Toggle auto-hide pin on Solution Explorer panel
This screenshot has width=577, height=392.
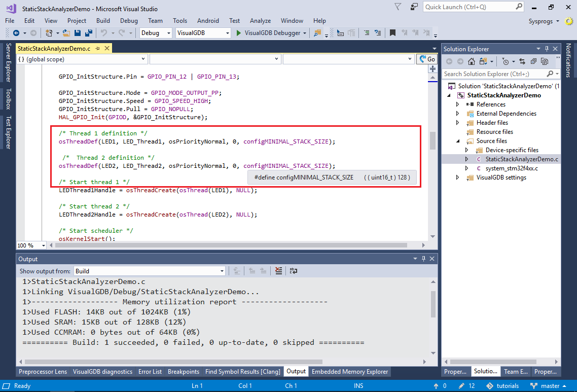547,49
